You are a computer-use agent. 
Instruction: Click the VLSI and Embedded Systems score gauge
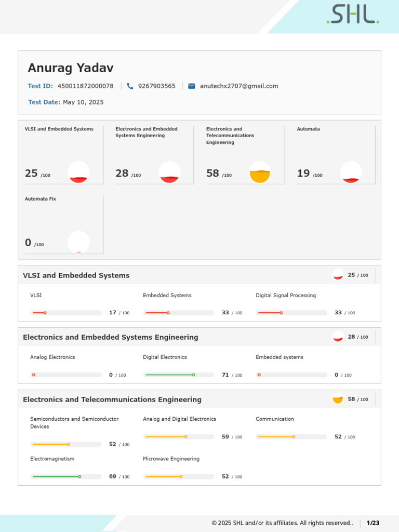tap(78, 172)
